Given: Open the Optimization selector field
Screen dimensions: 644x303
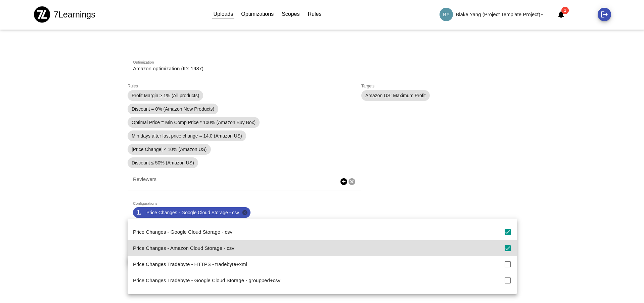Looking at the screenshot, I should point(322,67).
